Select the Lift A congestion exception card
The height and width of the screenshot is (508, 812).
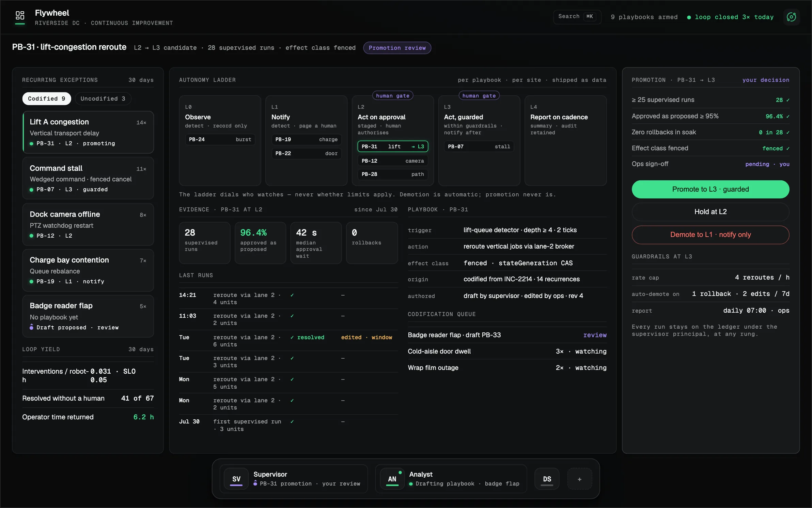pyautogui.click(x=88, y=132)
